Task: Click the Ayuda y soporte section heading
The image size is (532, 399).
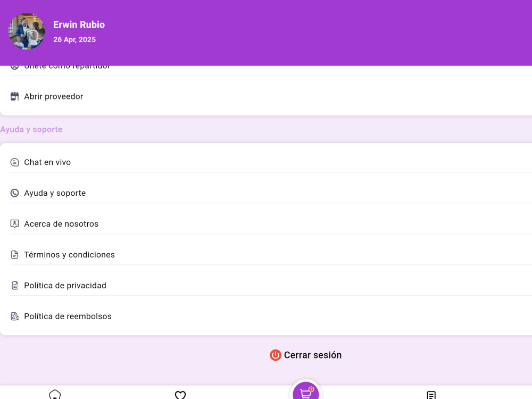Action: tap(31, 129)
